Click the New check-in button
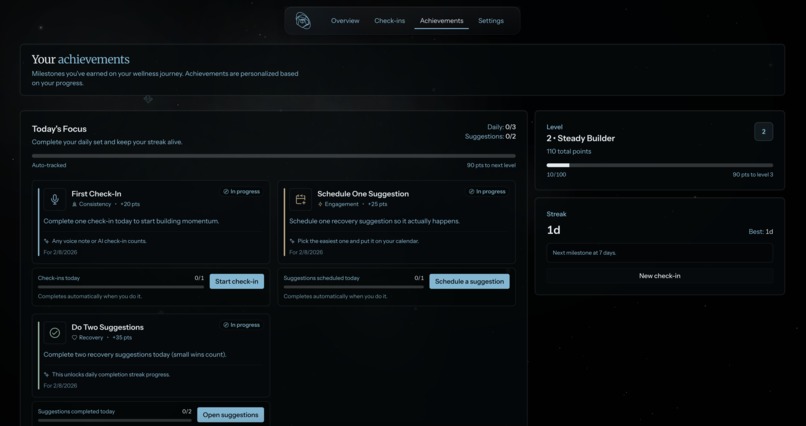 coord(660,276)
